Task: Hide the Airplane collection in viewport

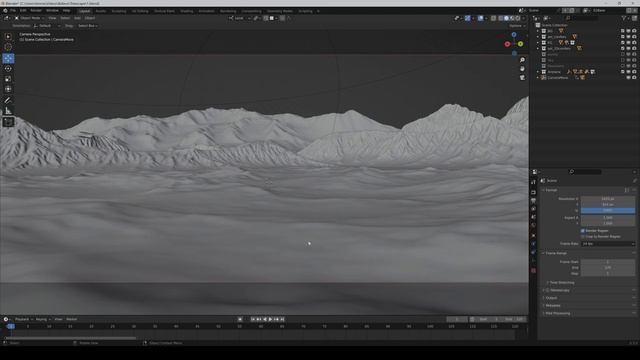Action: [x=629, y=72]
